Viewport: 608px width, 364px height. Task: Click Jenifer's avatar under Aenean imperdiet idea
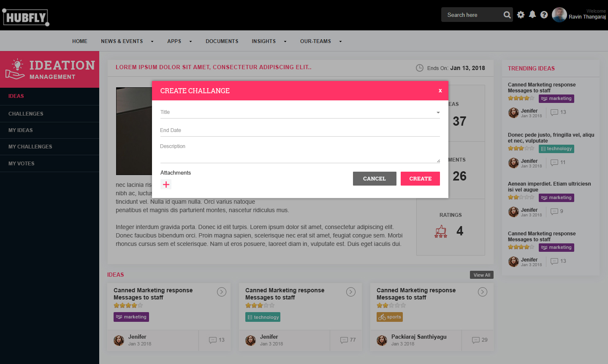click(x=513, y=212)
